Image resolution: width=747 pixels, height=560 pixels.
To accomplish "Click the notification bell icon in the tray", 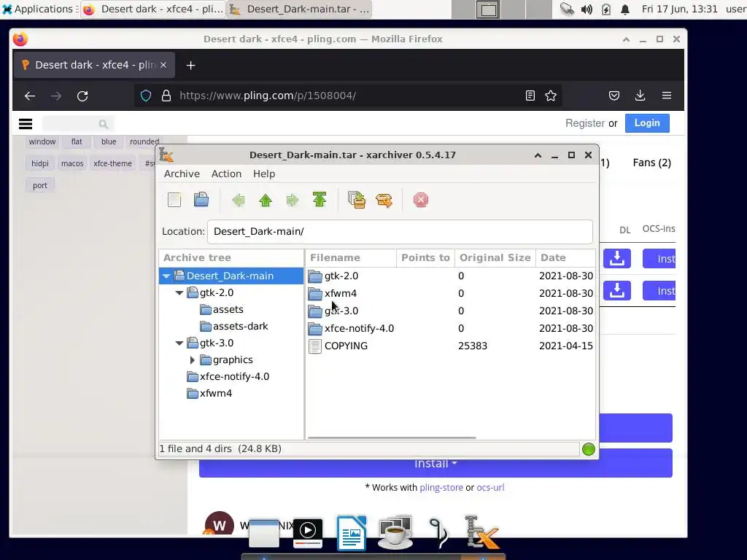I will tap(625, 9).
